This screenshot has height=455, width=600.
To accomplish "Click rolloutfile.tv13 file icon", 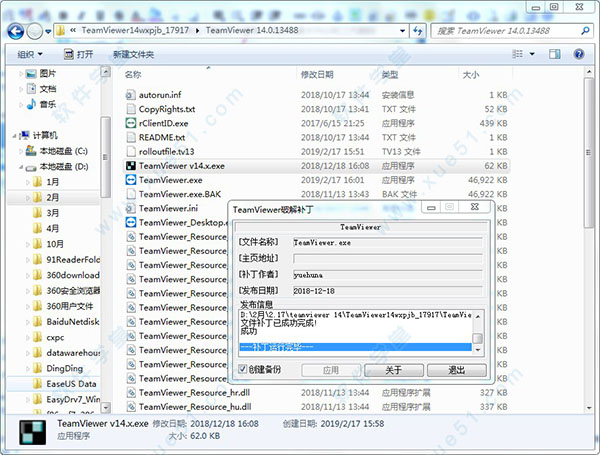I will pyautogui.click(x=131, y=152).
